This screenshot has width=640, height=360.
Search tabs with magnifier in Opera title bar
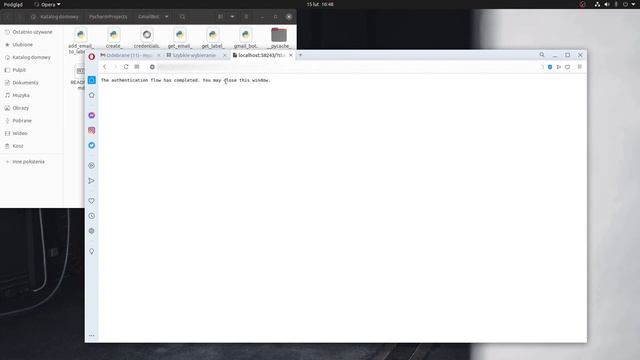click(542, 55)
